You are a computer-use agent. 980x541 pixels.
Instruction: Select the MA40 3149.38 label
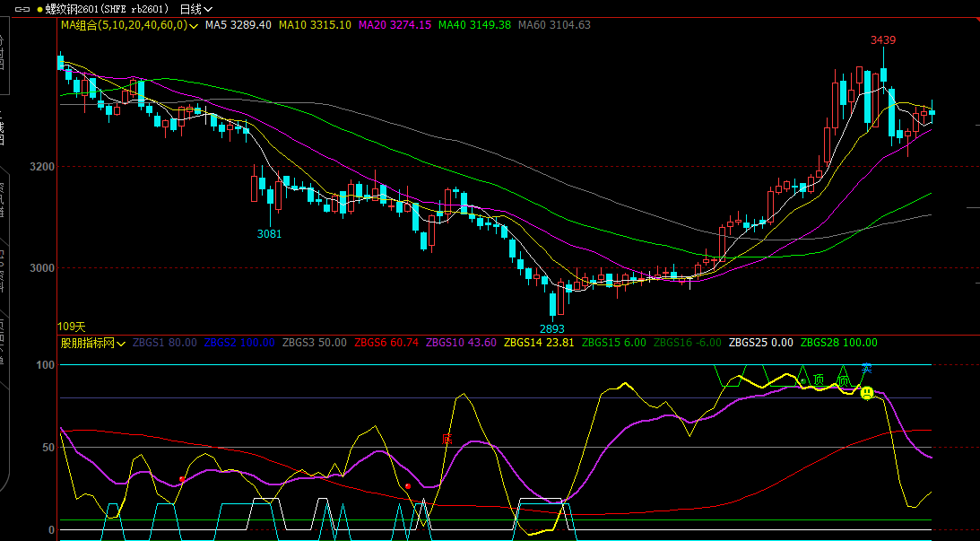[474, 25]
